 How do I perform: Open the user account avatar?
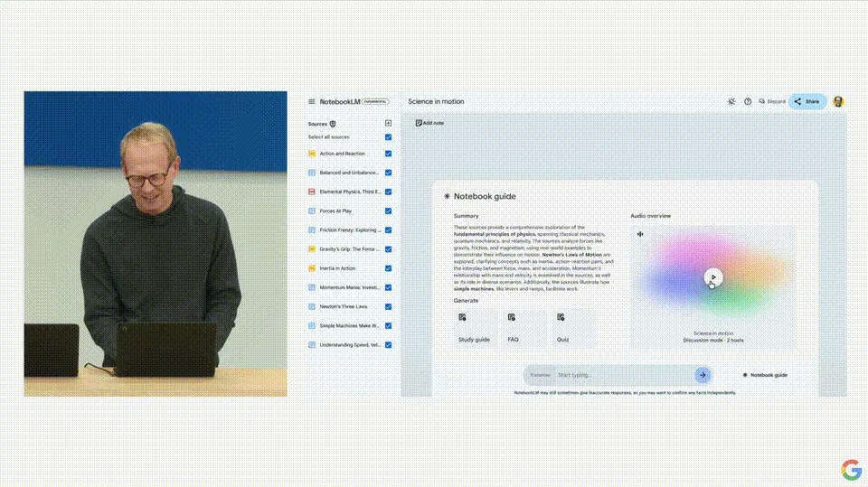pyautogui.click(x=838, y=101)
